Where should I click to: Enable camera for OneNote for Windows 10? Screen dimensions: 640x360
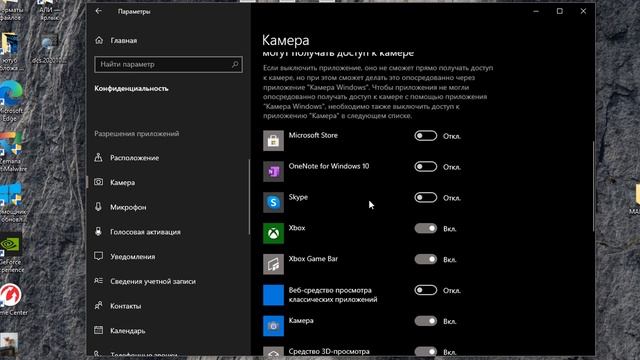coord(426,167)
